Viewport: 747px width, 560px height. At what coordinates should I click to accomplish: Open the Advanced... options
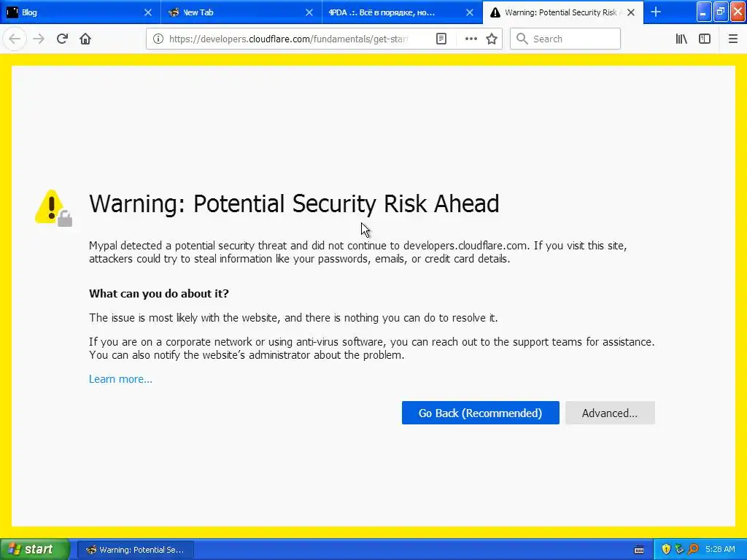tap(610, 413)
